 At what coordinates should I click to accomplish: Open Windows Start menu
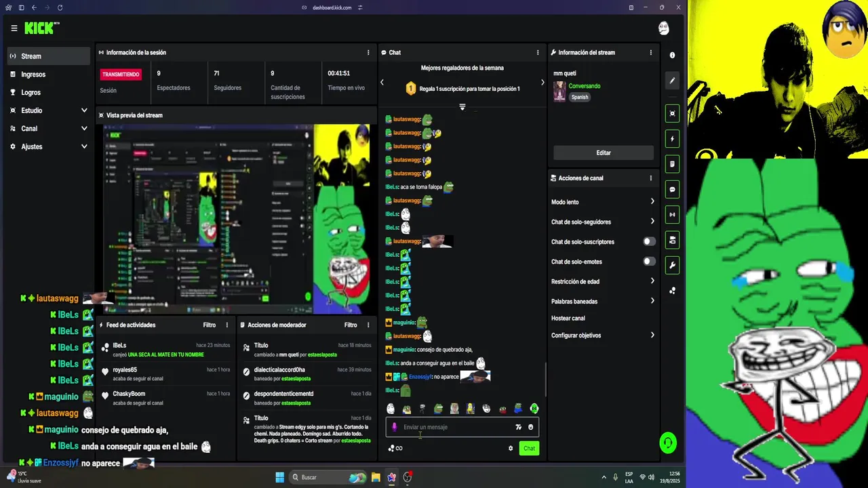(x=279, y=477)
